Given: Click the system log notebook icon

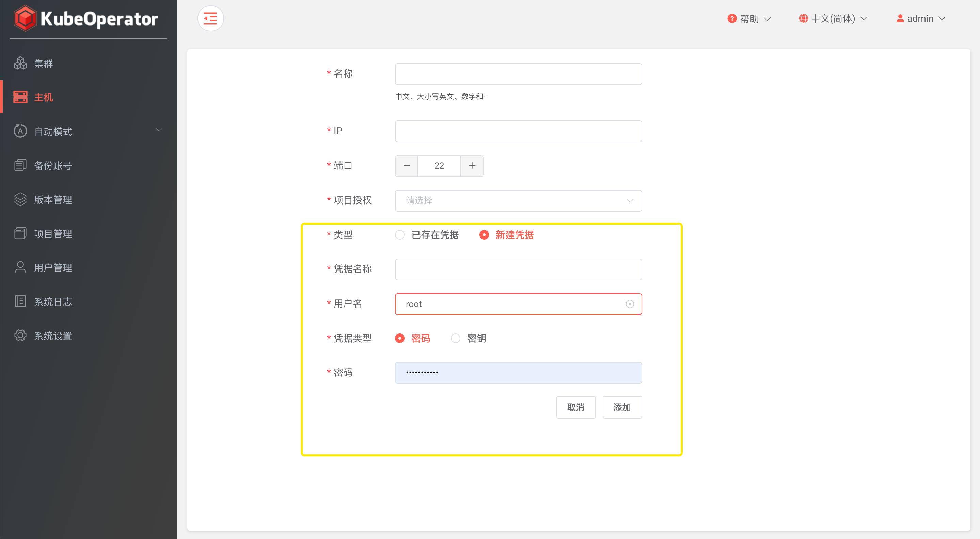Looking at the screenshot, I should tap(20, 301).
